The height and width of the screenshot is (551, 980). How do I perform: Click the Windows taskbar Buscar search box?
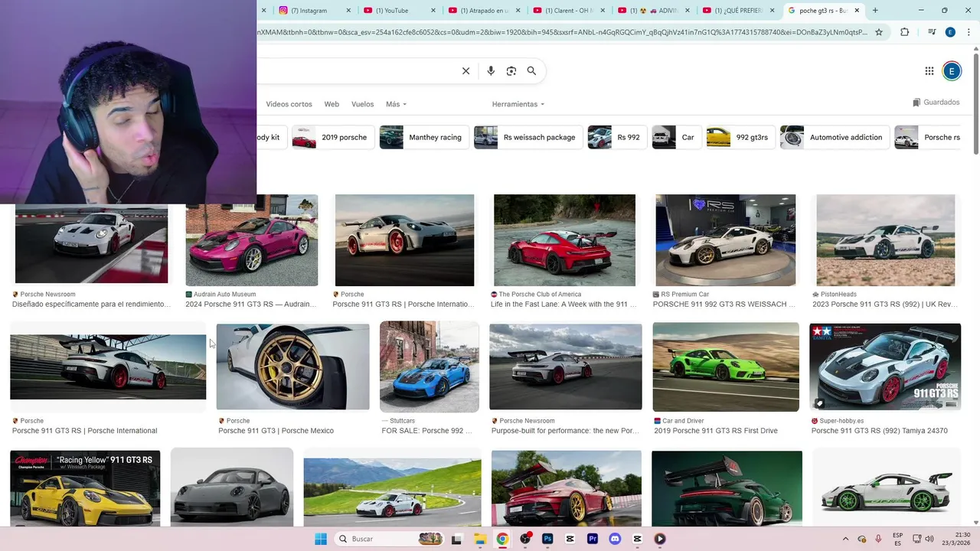[389, 539]
